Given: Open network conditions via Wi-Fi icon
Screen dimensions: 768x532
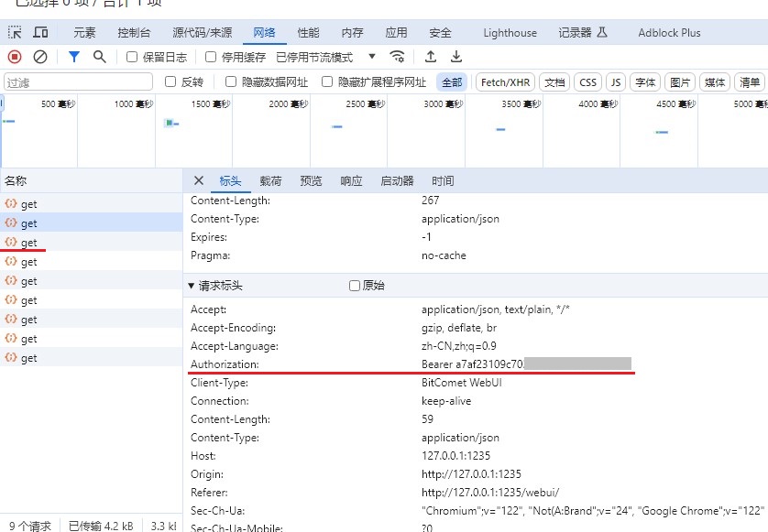Looking at the screenshot, I should point(397,57).
